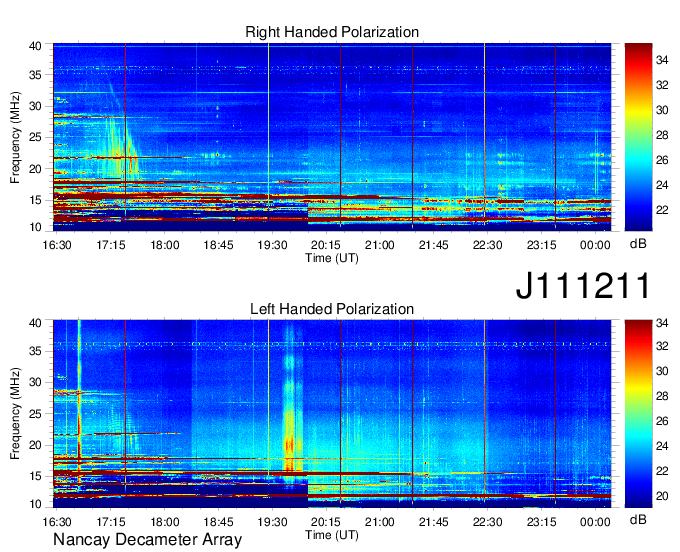Click the 18:00 time tick of Left Handed plot

tap(165, 522)
